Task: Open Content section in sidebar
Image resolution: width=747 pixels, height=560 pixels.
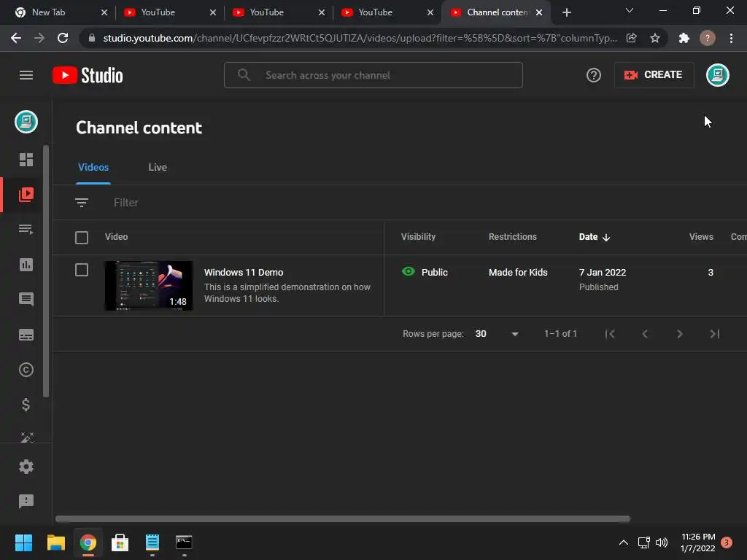Action: (x=26, y=194)
